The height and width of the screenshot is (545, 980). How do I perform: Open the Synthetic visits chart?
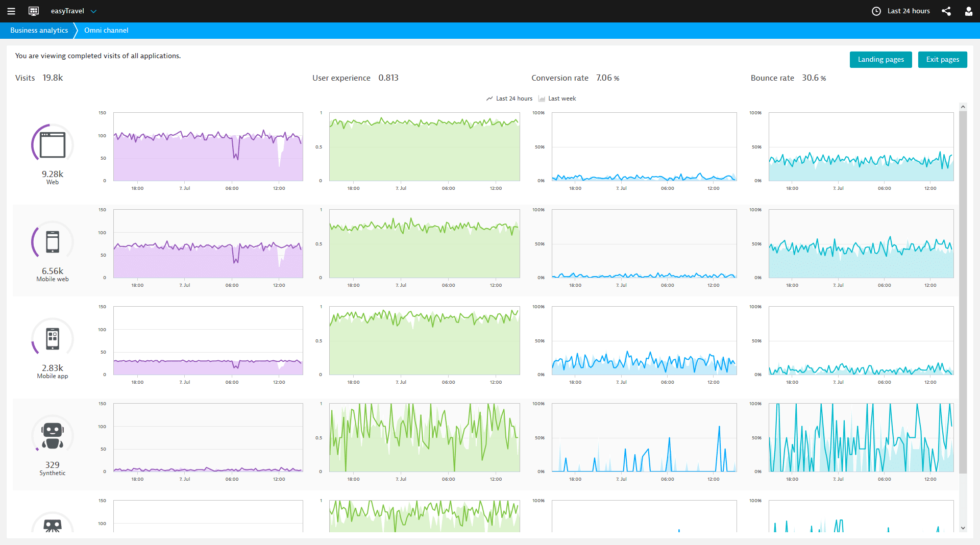pos(208,438)
